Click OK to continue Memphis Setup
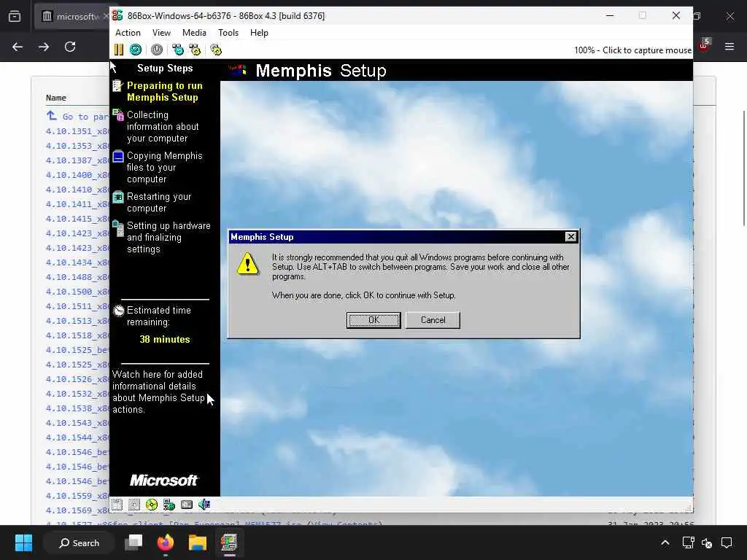The width and height of the screenshot is (747, 560). 373,320
